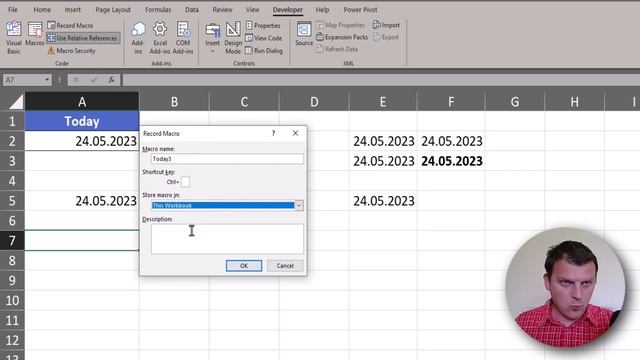Select column G header
Viewport: 640px width, 360px height.
[x=515, y=102]
